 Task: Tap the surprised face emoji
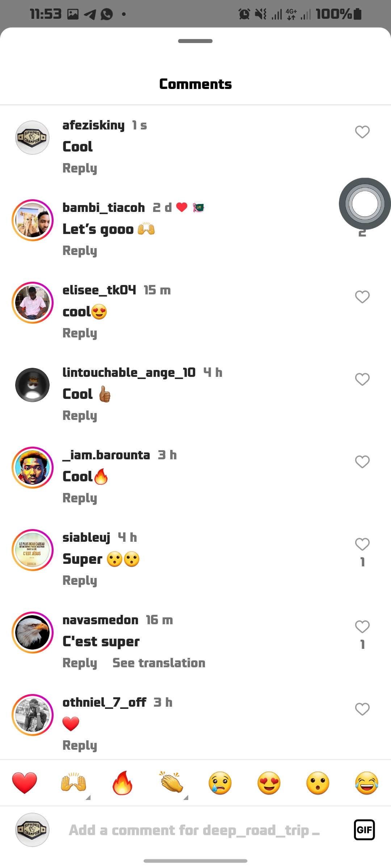pyautogui.click(x=318, y=783)
